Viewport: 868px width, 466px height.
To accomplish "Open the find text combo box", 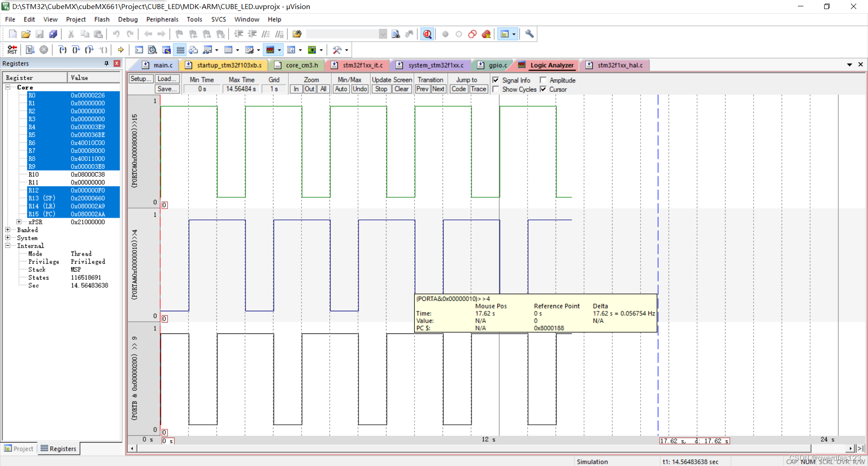I will [346, 34].
